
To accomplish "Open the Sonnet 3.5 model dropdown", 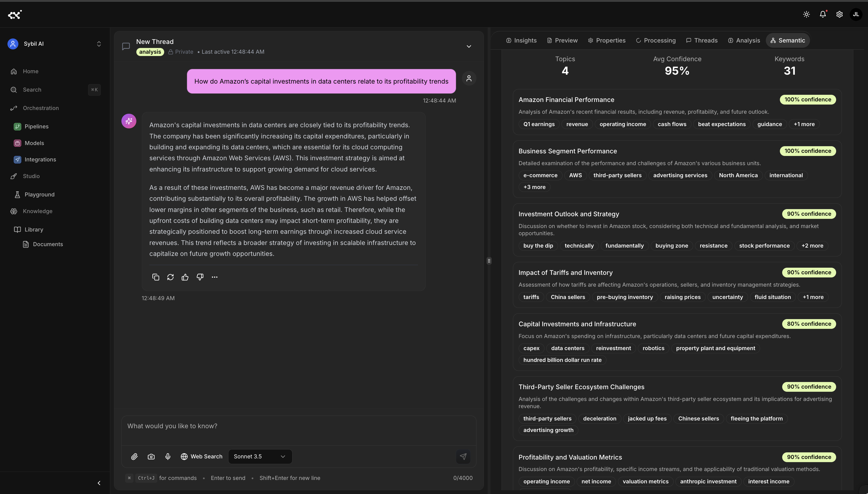I will click(260, 456).
